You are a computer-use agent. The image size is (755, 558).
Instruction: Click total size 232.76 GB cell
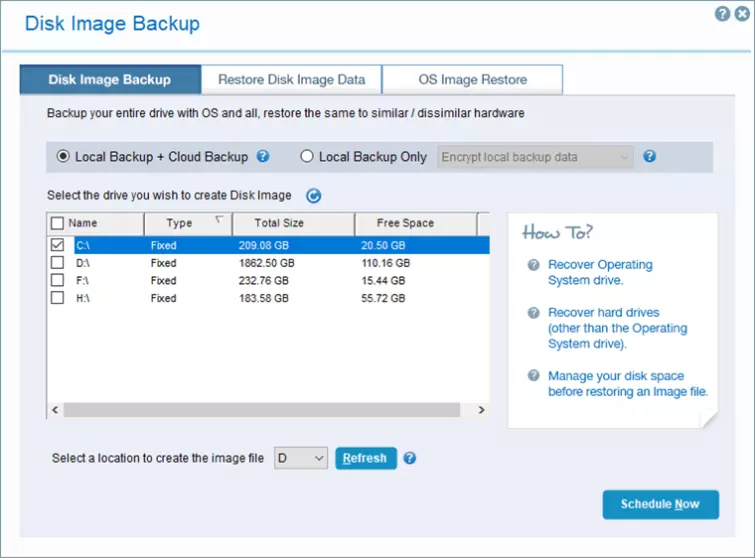click(x=264, y=281)
